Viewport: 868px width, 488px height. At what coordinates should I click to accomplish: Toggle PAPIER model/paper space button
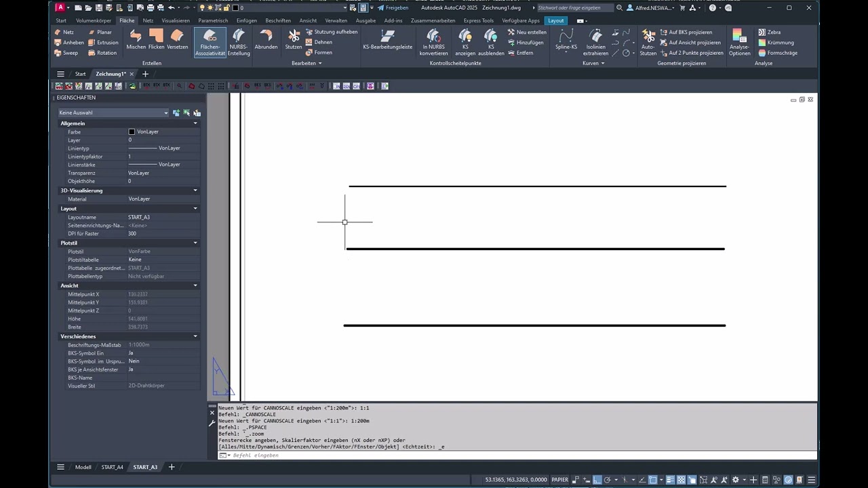(x=559, y=479)
